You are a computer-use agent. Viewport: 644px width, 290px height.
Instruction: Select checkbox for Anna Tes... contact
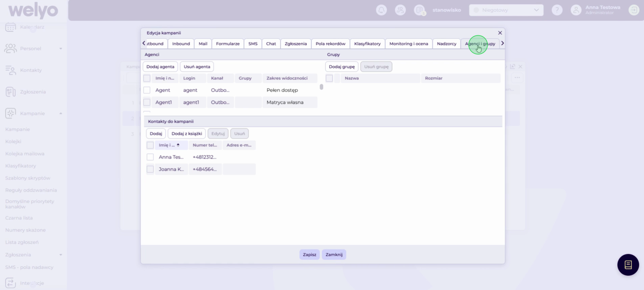[150, 157]
